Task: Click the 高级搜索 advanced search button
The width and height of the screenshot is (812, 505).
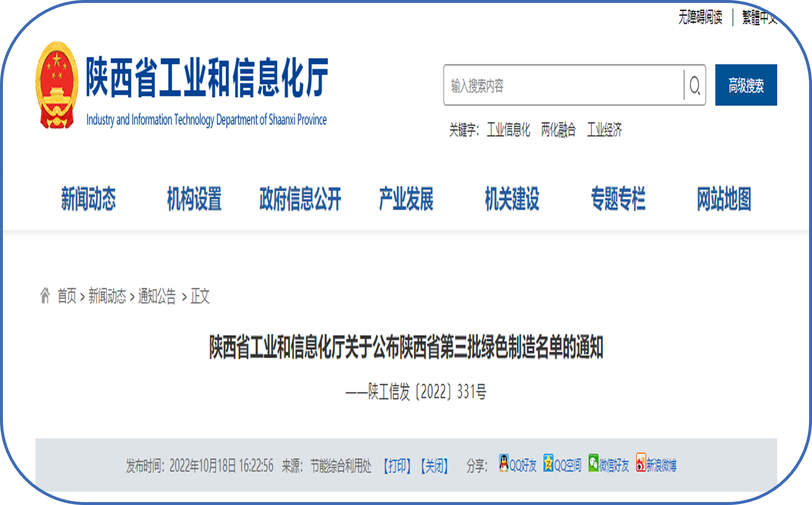Action: (x=746, y=85)
